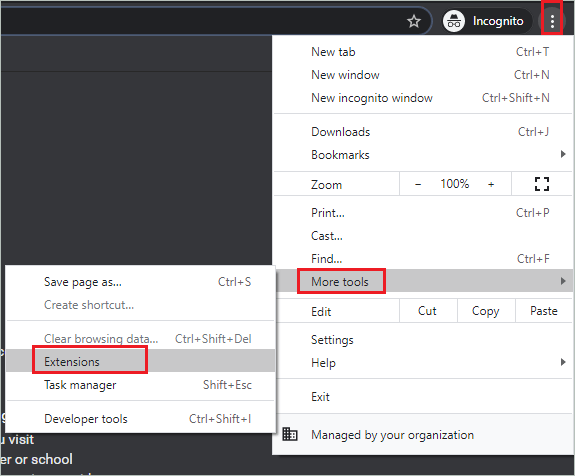The height and width of the screenshot is (476, 575).
Task: Expand the Bookmarks submenu
Action: point(423,155)
